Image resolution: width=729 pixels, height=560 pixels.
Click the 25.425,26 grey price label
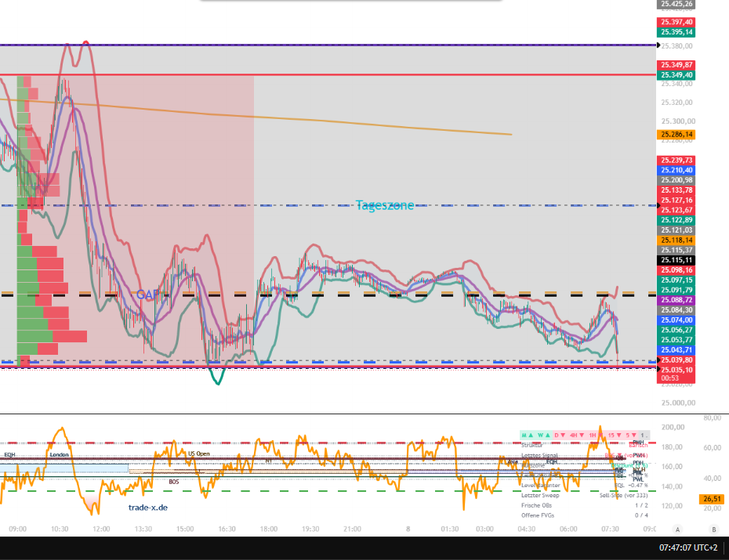pos(676,4)
